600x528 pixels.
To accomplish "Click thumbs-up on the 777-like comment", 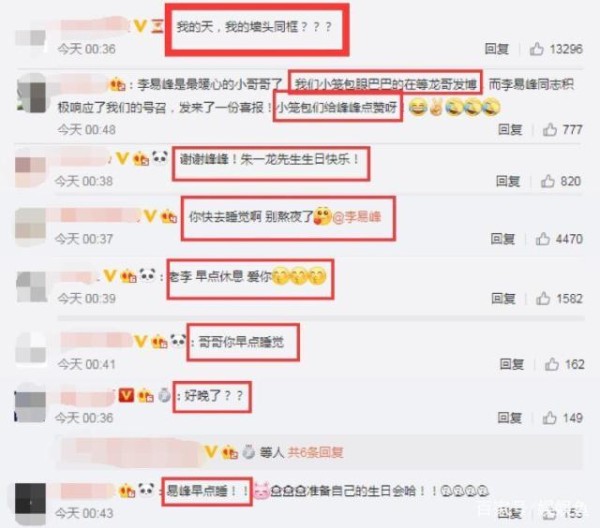I will click(549, 130).
